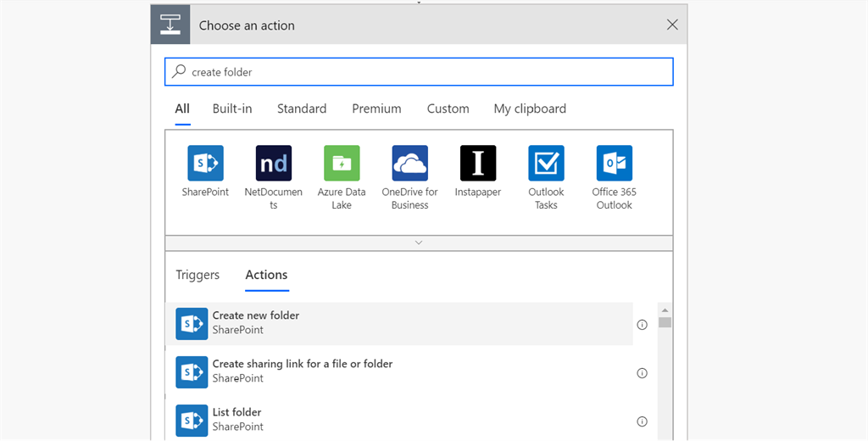The image size is (868, 441).
Task: Select the Create new folder action
Action: pyautogui.click(x=399, y=324)
